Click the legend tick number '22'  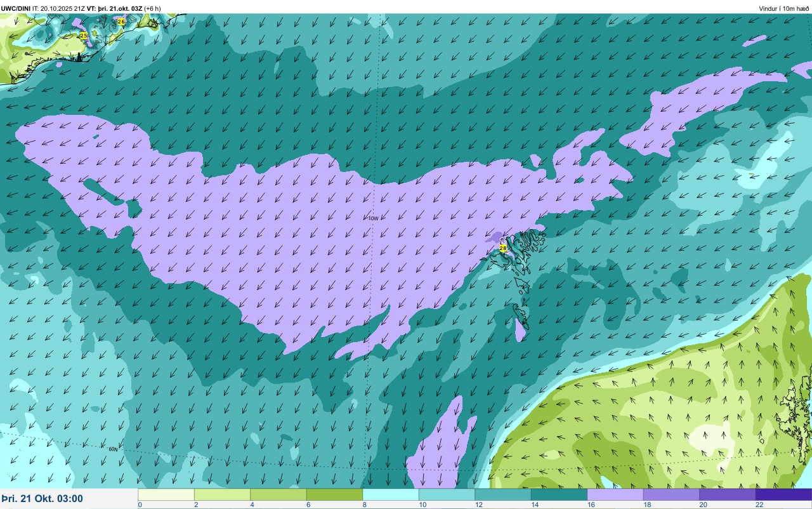click(759, 505)
